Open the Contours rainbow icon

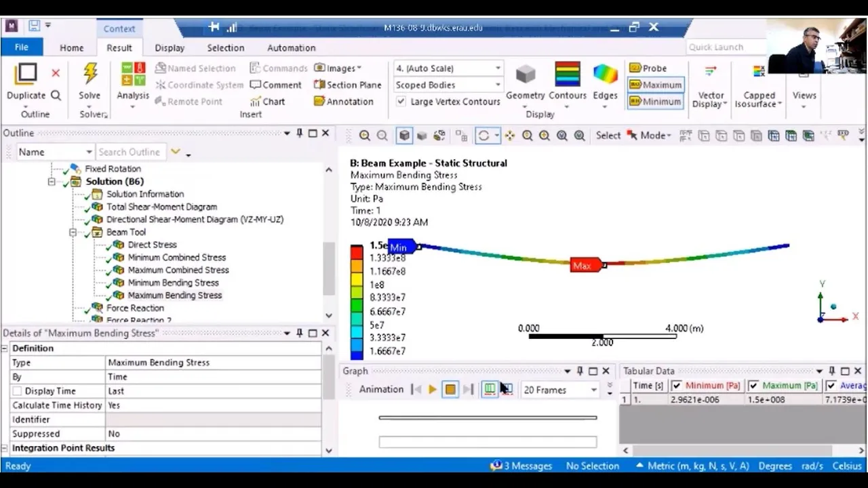[567, 74]
